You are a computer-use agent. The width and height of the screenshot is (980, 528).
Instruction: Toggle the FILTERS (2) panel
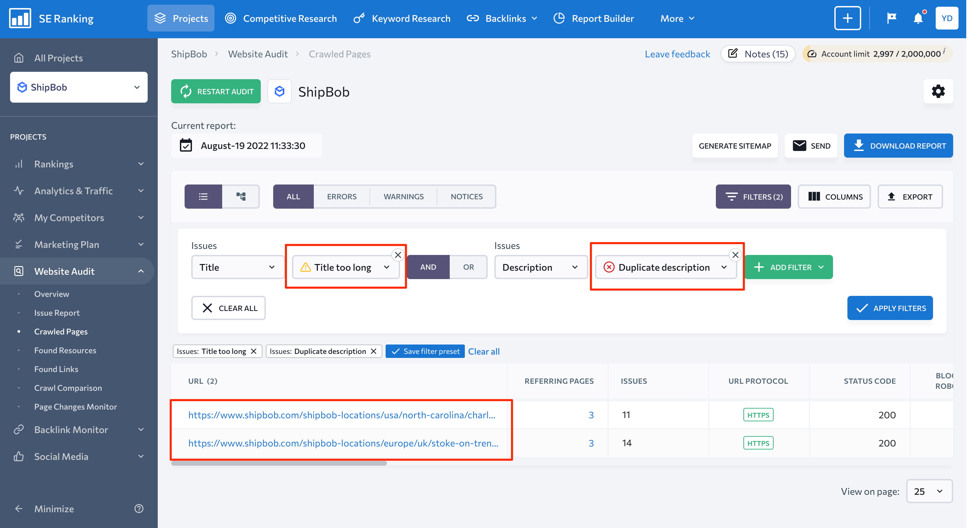[753, 197]
